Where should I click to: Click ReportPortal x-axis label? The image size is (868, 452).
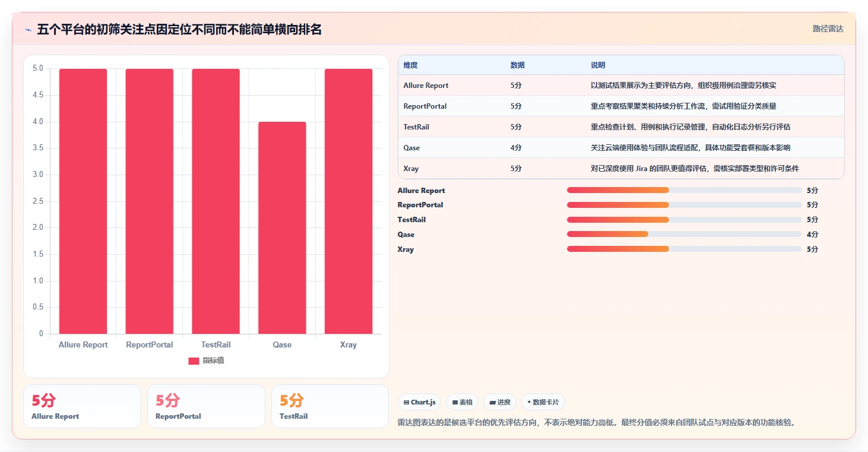coord(150,345)
